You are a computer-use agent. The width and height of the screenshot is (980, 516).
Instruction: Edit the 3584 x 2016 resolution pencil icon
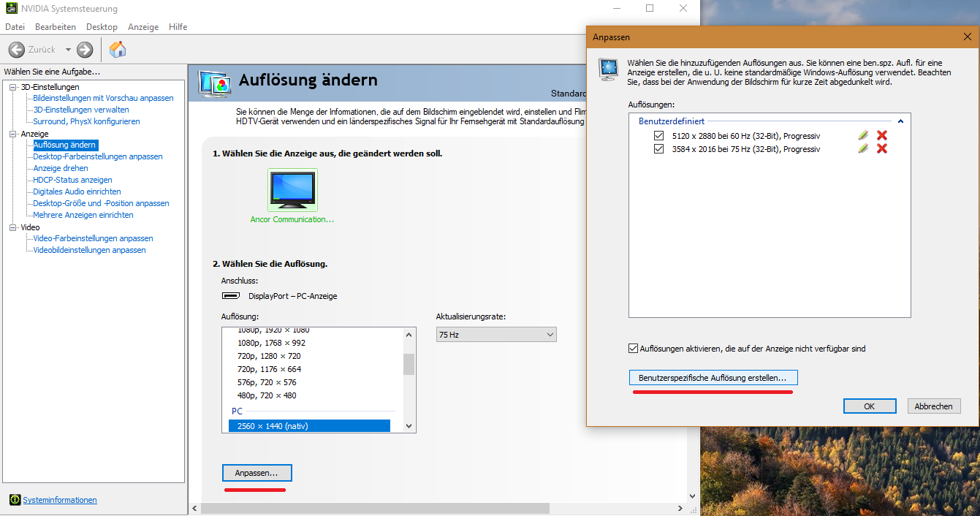863,148
